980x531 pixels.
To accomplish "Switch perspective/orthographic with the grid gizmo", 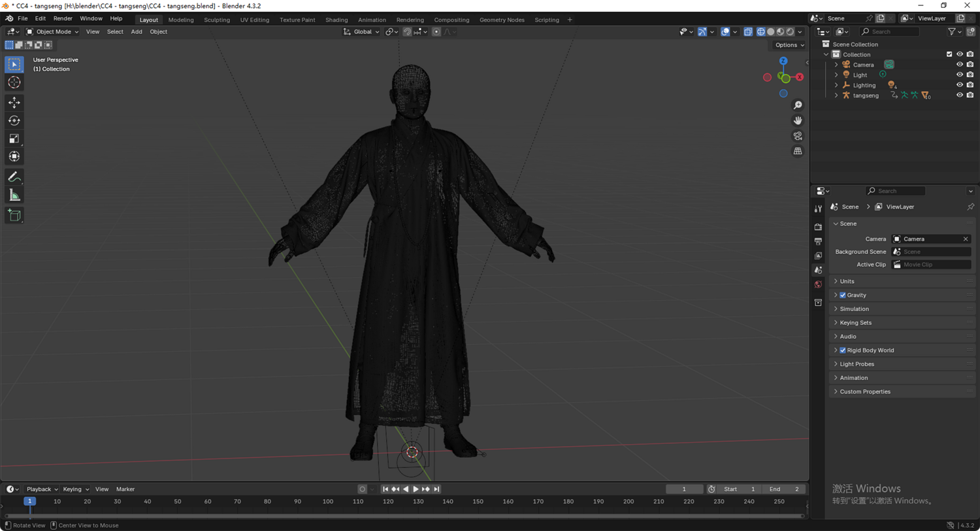I will pos(798,151).
